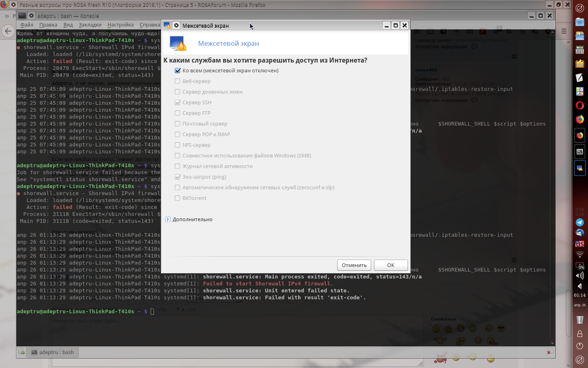Open the Настройка menu in Konsole
Viewport: 588px width, 368px height.
(x=120, y=25)
